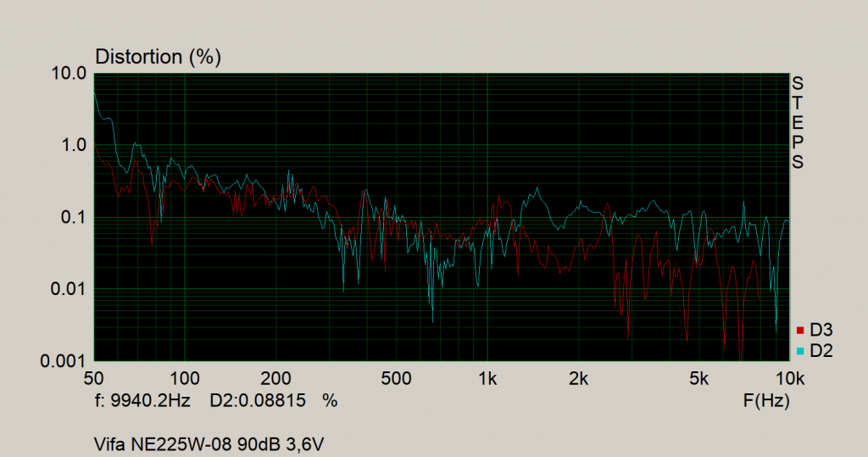
Task: Click the 100 frequency axis label
Action: pos(184,378)
